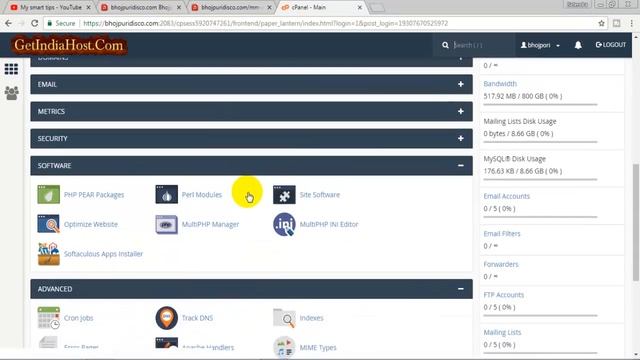
Task: Open notifications bell icon
Action: tap(578, 45)
